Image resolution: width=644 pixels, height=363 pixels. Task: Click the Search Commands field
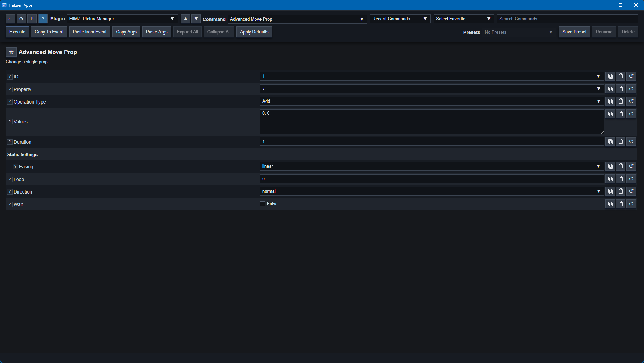click(x=568, y=19)
